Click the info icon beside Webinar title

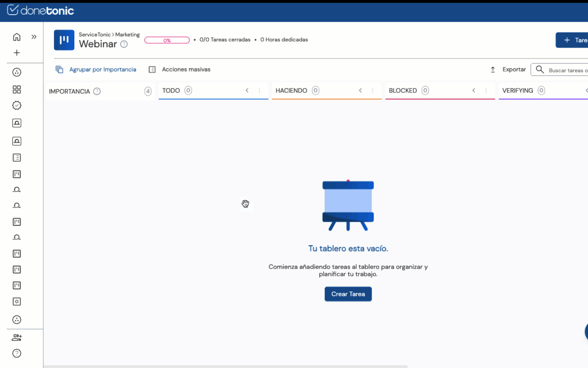coord(124,44)
